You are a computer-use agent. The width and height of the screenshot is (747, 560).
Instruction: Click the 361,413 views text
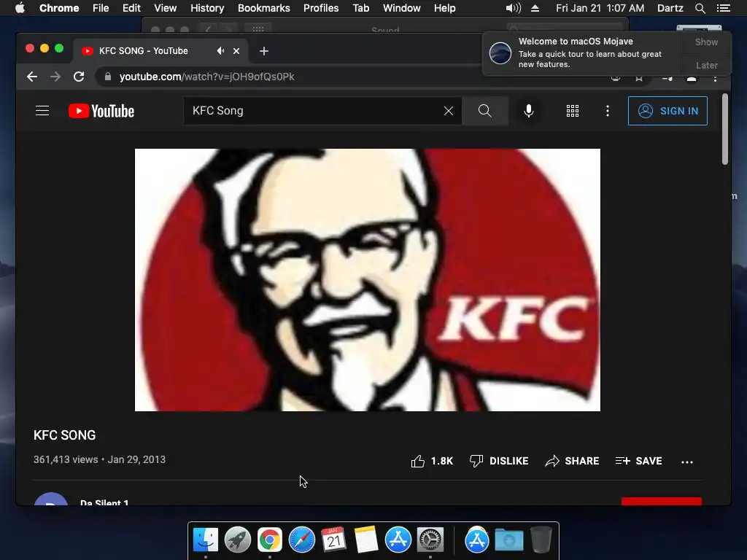pyautogui.click(x=66, y=459)
